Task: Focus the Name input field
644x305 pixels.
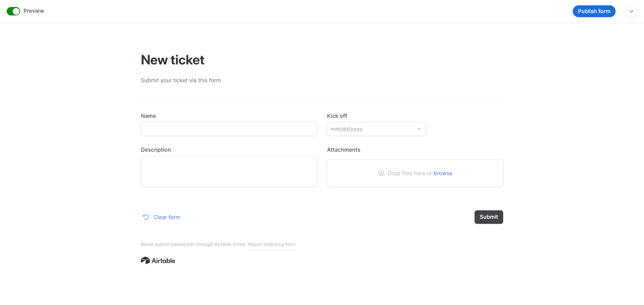Action: [229, 129]
